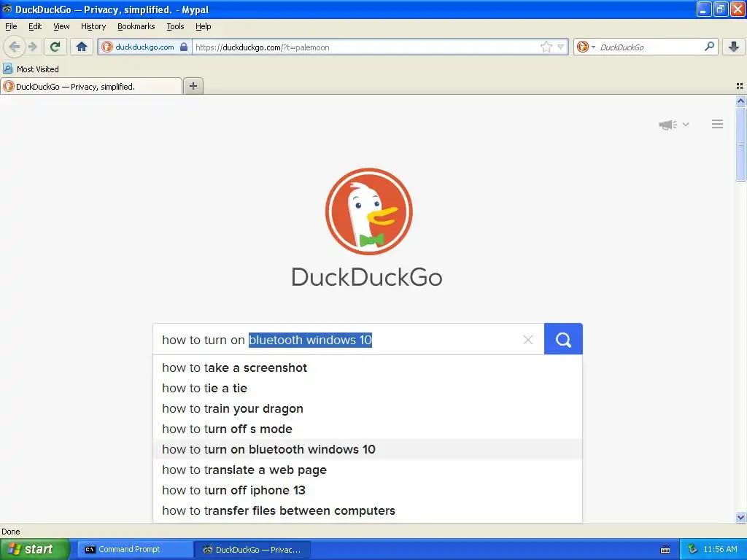
Task: Click the scrollbar up arrow
Action: pos(740,101)
